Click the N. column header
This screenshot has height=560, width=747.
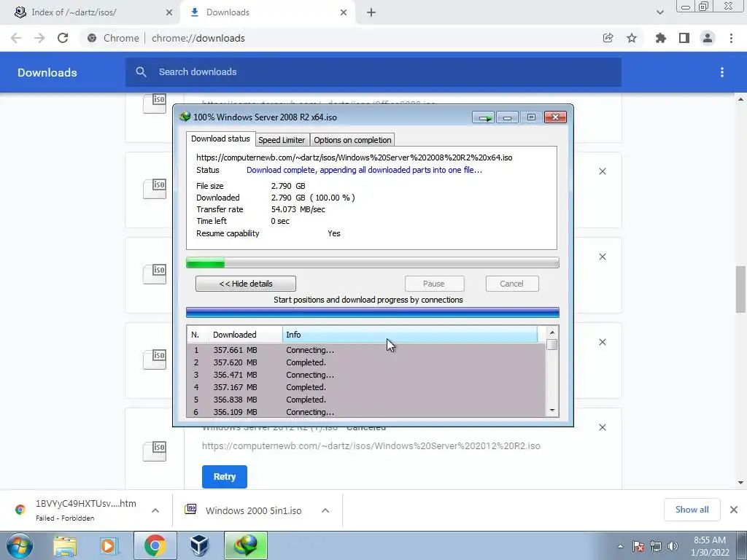[197, 335]
